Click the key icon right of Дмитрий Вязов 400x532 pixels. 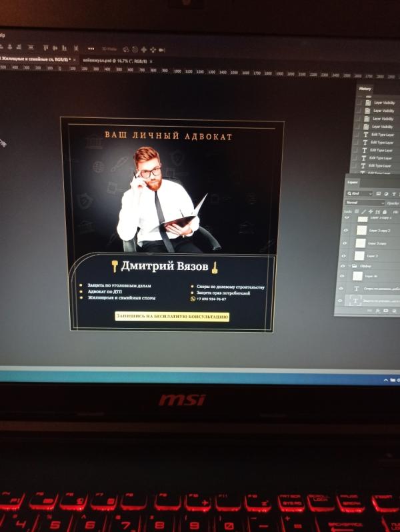tap(215, 268)
